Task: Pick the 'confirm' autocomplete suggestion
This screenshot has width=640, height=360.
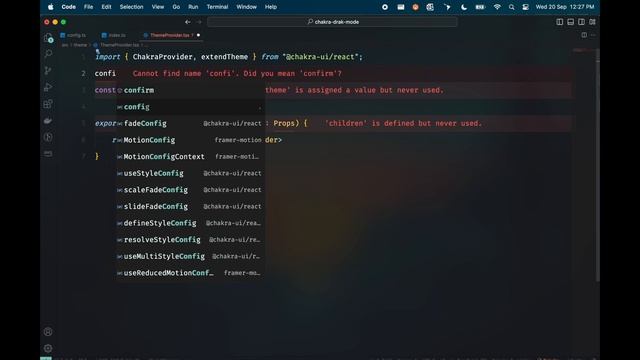Action: point(191,90)
